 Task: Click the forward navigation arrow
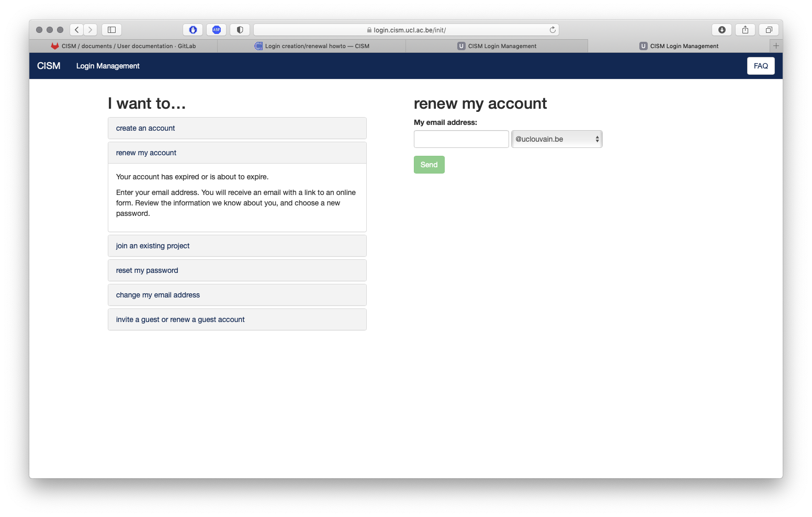[x=91, y=30]
